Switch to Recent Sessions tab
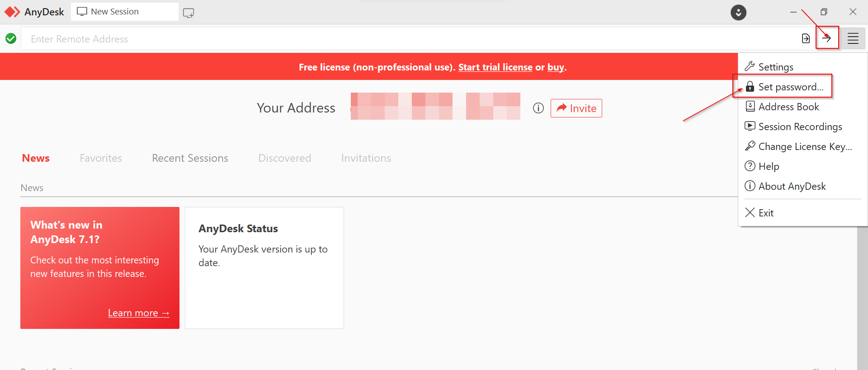 (190, 158)
